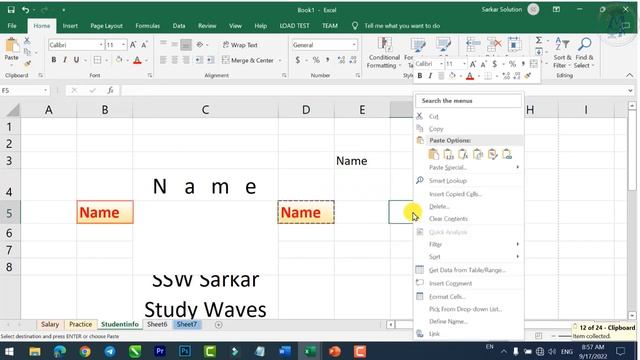The width and height of the screenshot is (640, 360).
Task: Collapse the ribbon with the up chevron
Action: 629,75
